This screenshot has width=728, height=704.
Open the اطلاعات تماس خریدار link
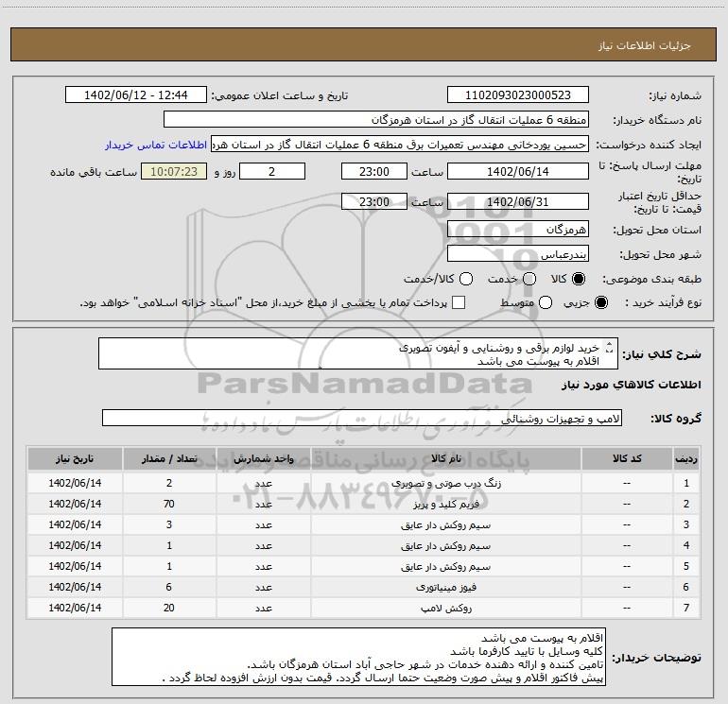click(x=156, y=145)
